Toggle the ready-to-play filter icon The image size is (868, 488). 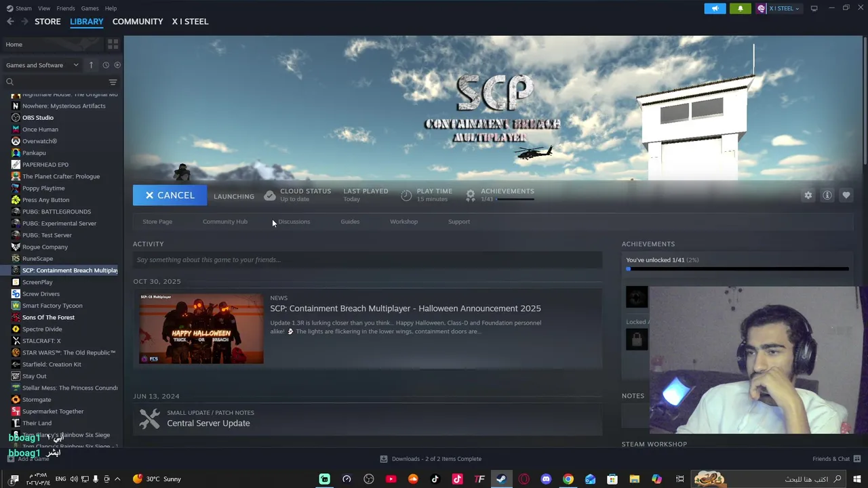117,65
